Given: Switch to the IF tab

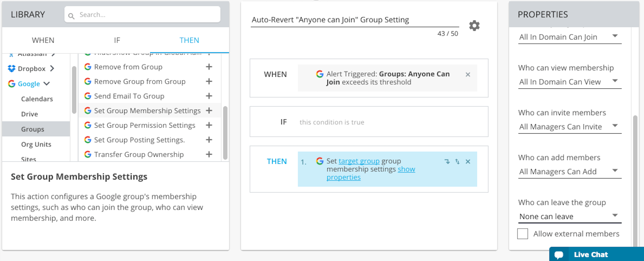Looking at the screenshot, I should (117, 40).
